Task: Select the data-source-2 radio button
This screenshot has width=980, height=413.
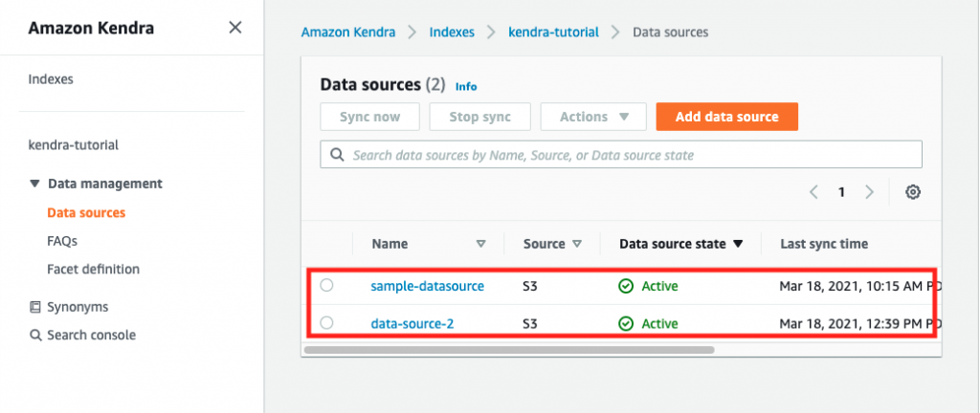Action: tap(327, 323)
